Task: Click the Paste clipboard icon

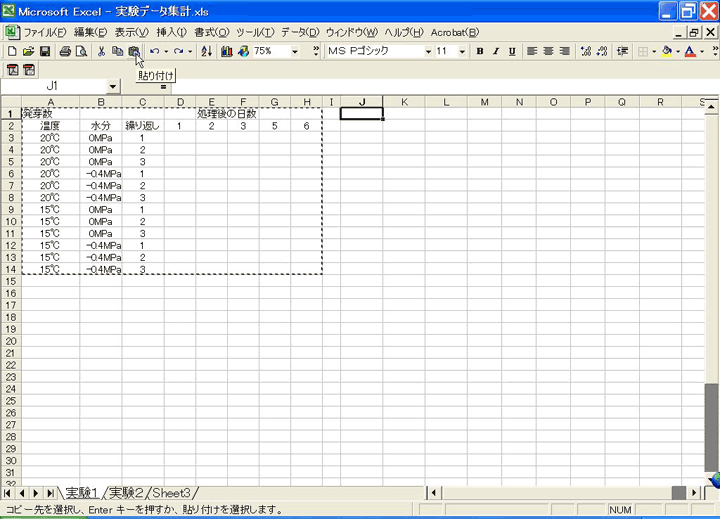Action: click(x=133, y=51)
